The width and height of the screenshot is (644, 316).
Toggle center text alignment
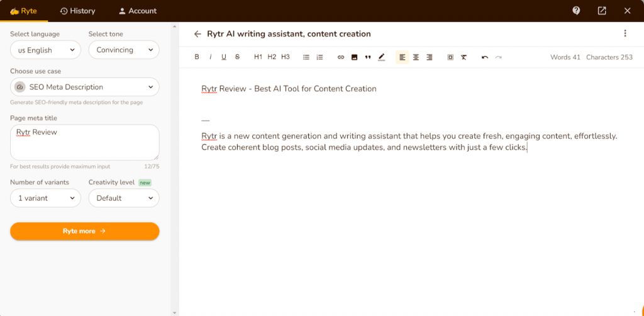click(416, 57)
